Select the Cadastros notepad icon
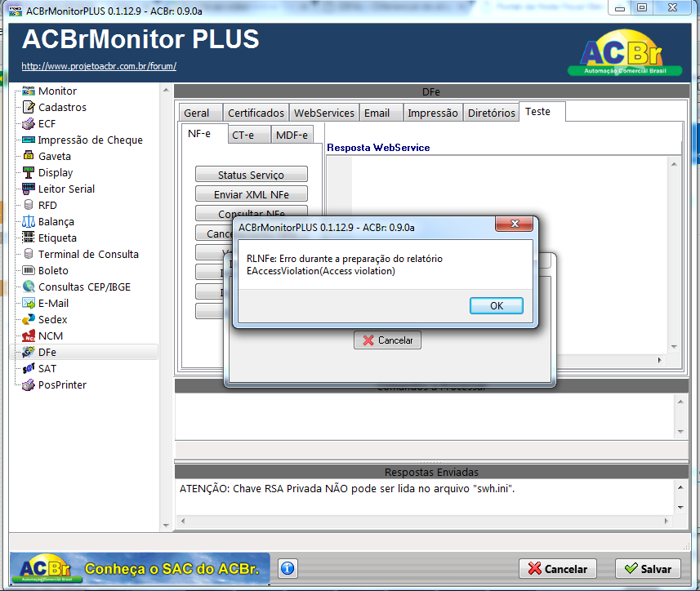 click(29, 107)
